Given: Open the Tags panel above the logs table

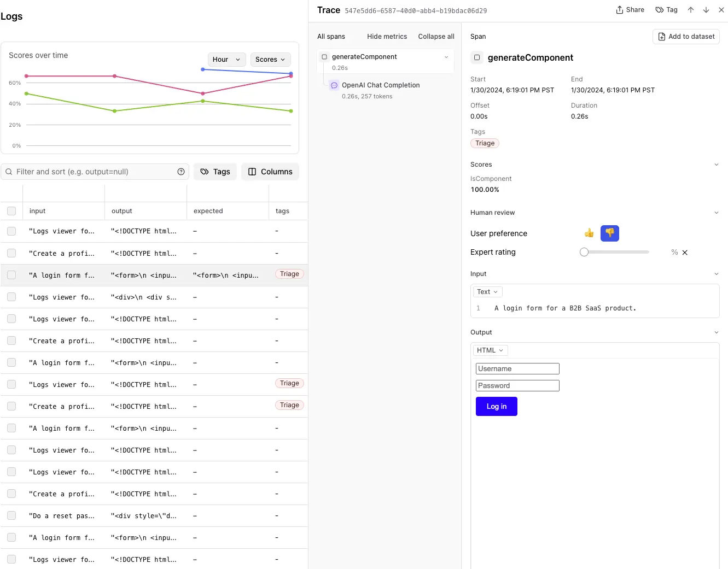Looking at the screenshot, I should click(x=215, y=171).
